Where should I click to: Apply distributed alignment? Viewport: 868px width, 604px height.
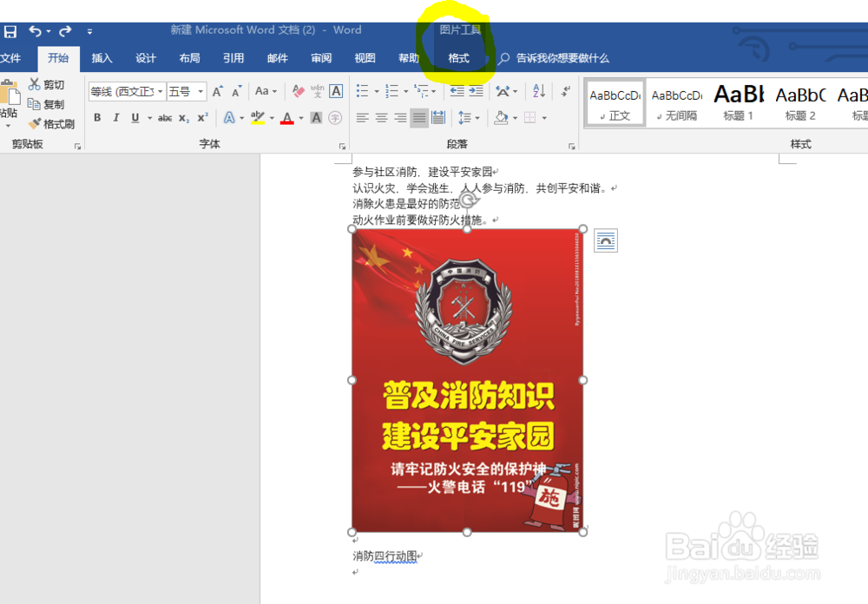(x=438, y=118)
